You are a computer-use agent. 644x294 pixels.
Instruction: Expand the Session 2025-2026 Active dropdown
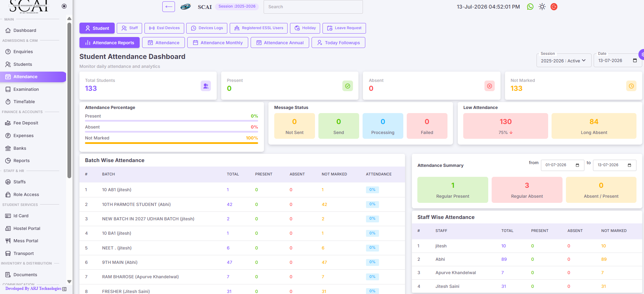[x=564, y=61]
